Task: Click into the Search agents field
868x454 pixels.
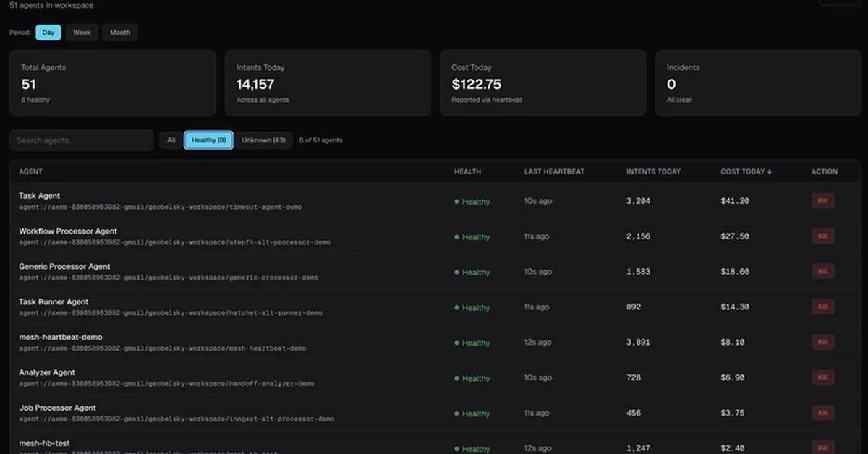Action: (81, 140)
